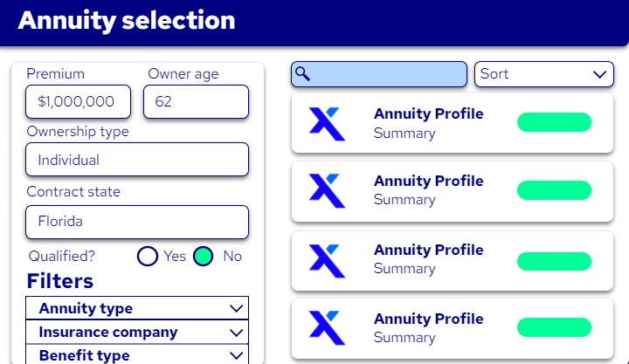Click the X logo on the fourth annuity card
629x364 pixels.
(327, 326)
